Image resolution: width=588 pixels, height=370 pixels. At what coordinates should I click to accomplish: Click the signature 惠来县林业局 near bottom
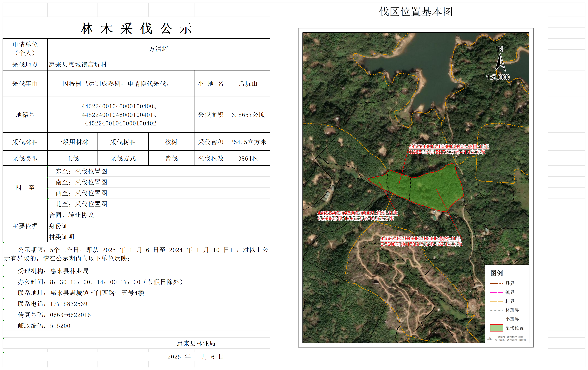196,343
